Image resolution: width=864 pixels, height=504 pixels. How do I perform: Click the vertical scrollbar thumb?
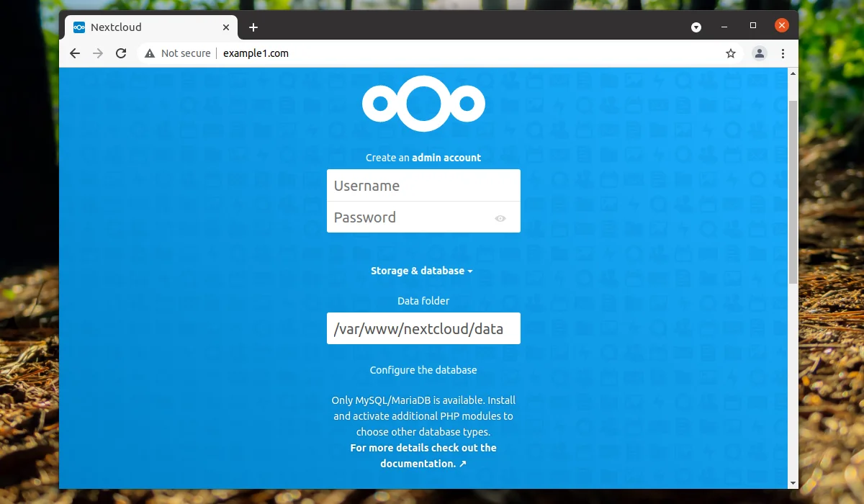point(793,192)
